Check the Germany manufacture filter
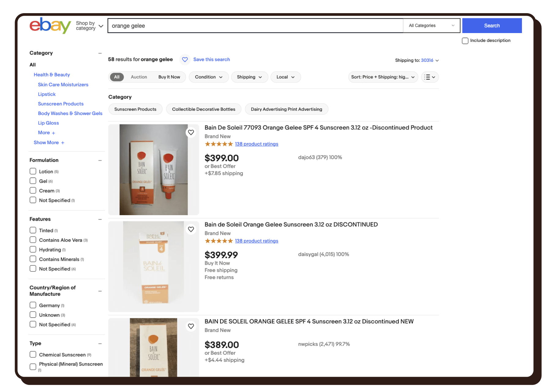The width and height of the screenshot is (551, 392). (x=33, y=305)
